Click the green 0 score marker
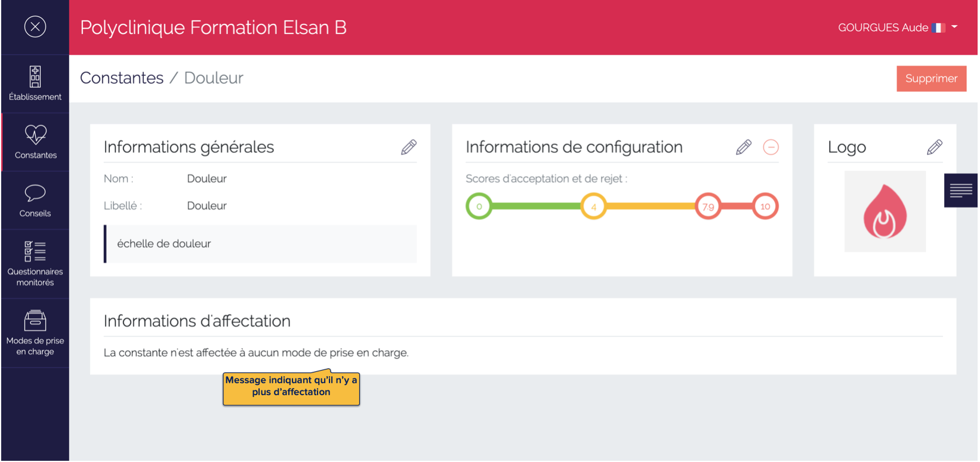 pyautogui.click(x=479, y=207)
